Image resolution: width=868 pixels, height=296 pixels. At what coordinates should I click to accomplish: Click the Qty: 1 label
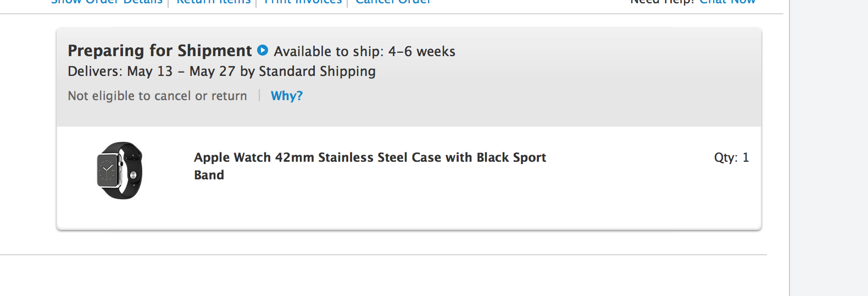731,158
